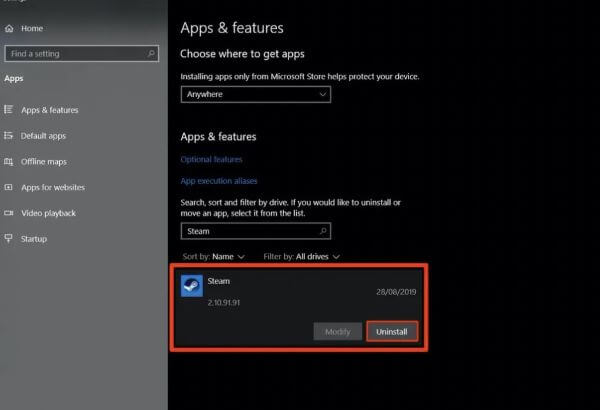The height and width of the screenshot is (410, 600).
Task: Click the Home house icon
Action: tap(9, 28)
